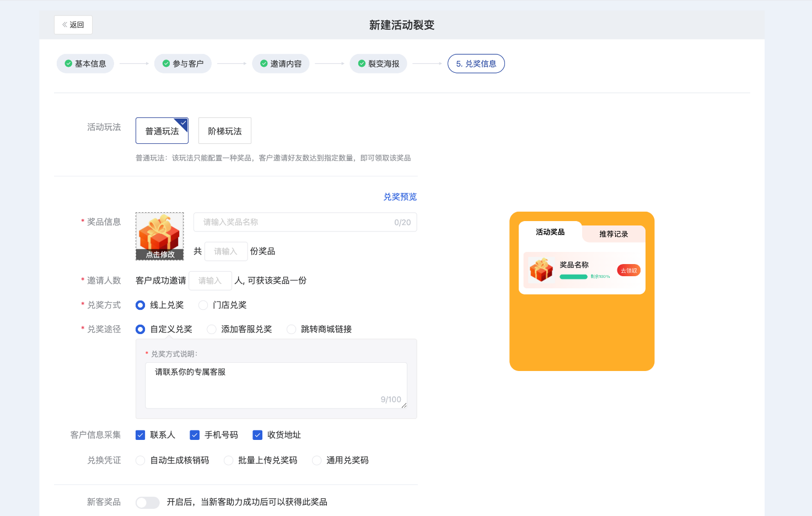The image size is (812, 516).
Task: Uncheck the 手机号码 checkbox
Action: 195,435
